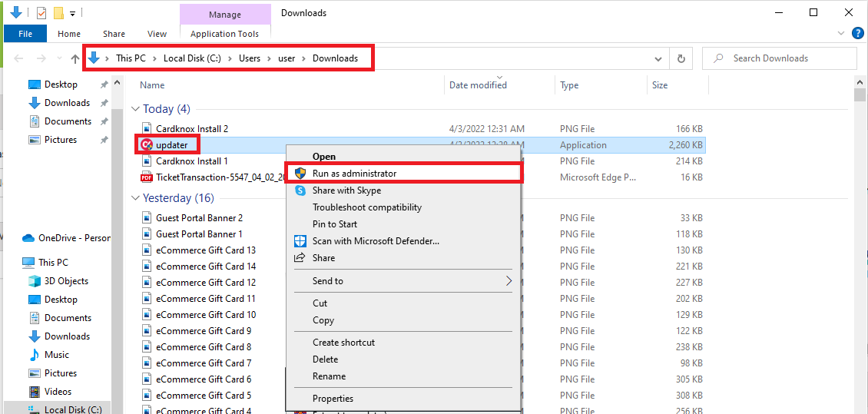Select Local Disk (C:) in sidebar
Viewport: 868px width, 414px height.
pyautogui.click(x=72, y=409)
